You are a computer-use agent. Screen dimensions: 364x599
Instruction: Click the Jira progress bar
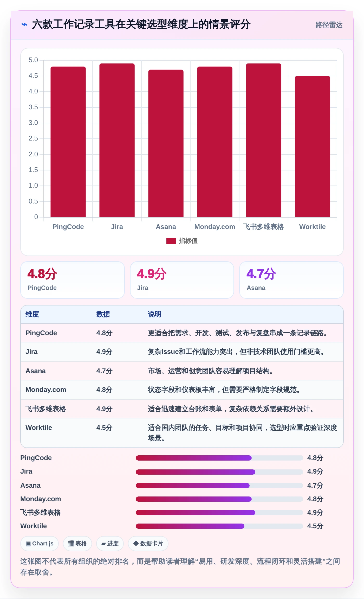pyautogui.click(x=219, y=472)
